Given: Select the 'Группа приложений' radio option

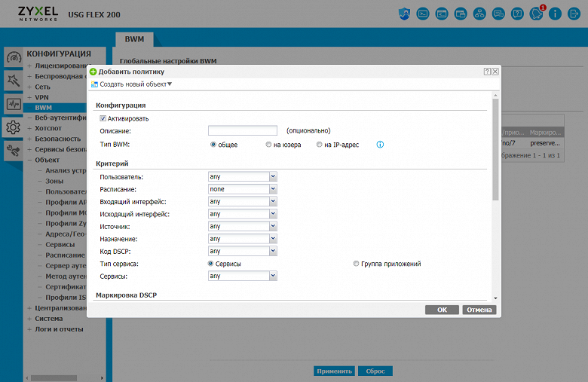Looking at the screenshot, I should (x=357, y=264).
